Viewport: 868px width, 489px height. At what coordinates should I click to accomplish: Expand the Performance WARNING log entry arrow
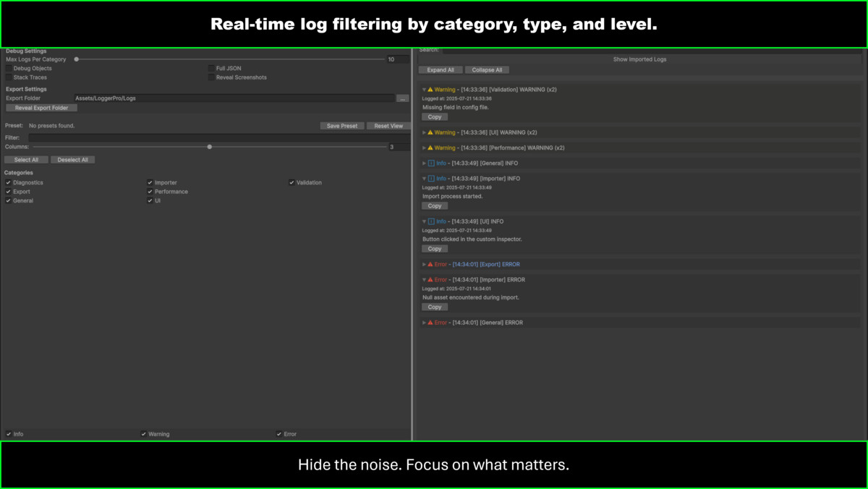coord(425,148)
